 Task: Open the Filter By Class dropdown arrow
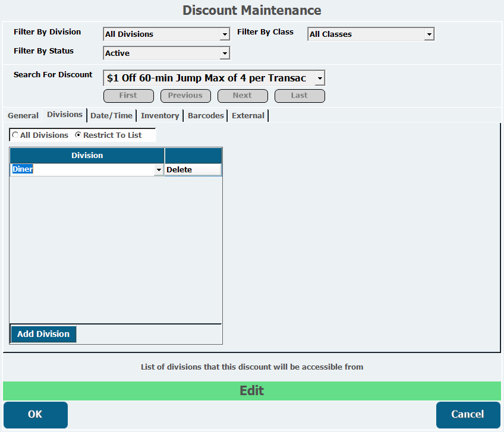point(429,34)
